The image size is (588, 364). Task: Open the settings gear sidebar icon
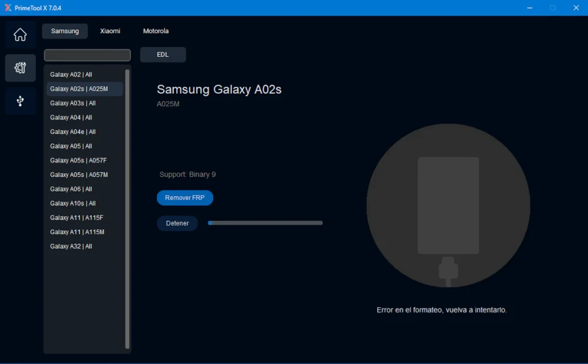(20, 68)
